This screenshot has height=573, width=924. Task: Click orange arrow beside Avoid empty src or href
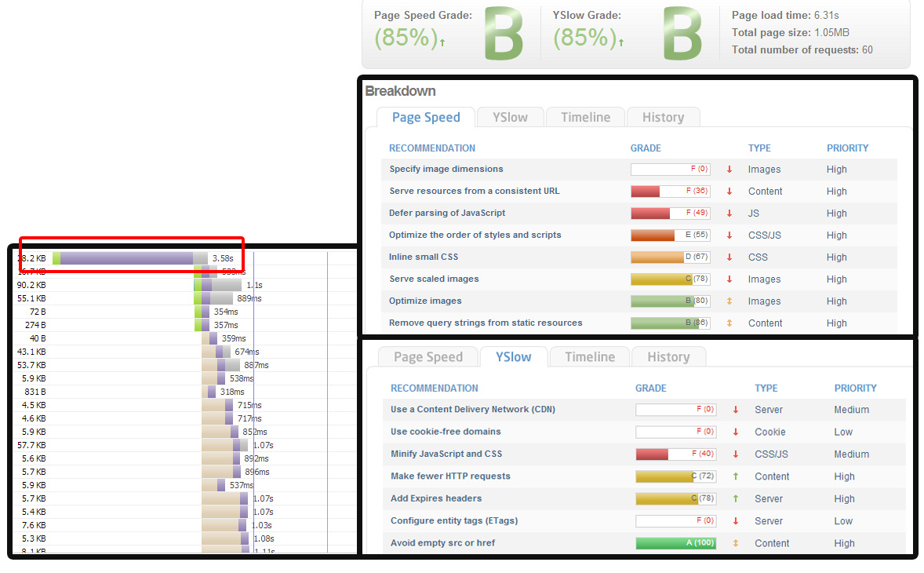736,543
